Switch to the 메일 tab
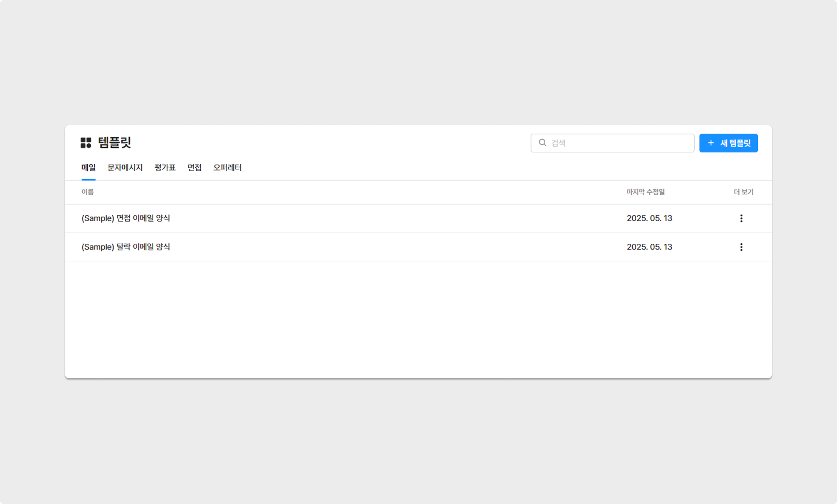This screenshot has width=837, height=504. pyautogui.click(x=88, y=168)
